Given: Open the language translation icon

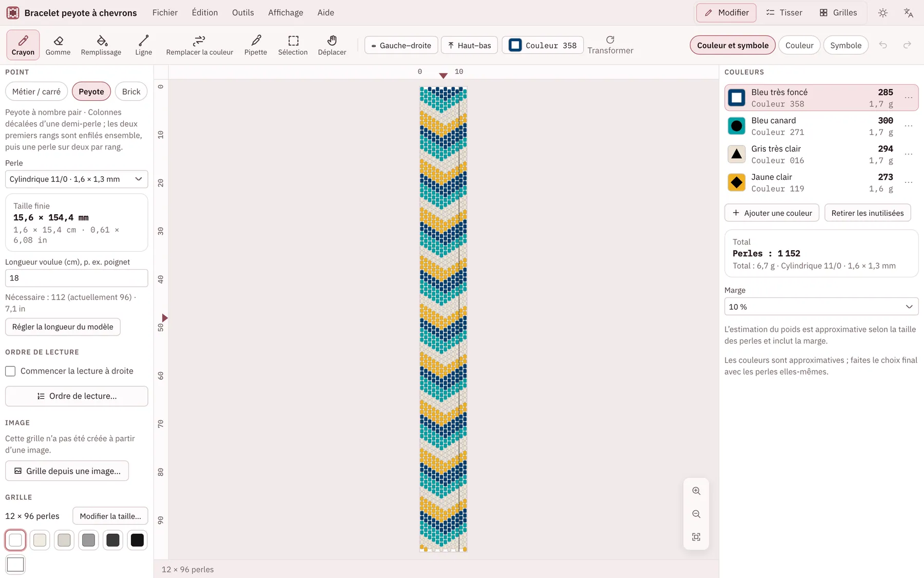Looking at the screenshot, I should 909,13.
